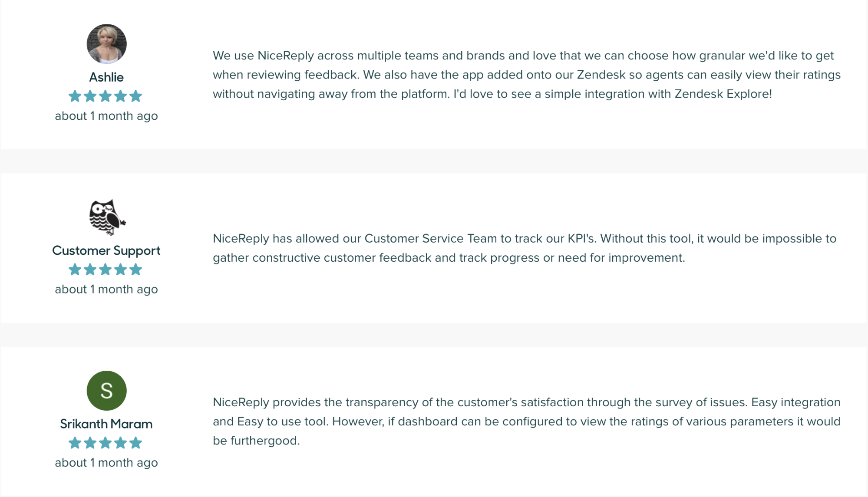The width and height of the screenshot is (868, 497).
Task: Click first star of Srikanth Maram's rating
Action: (75, 443)
